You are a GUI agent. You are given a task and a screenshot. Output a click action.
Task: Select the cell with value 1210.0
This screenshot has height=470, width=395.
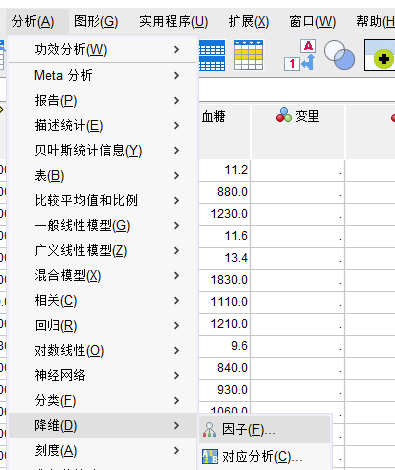click(x=225, y=324)
